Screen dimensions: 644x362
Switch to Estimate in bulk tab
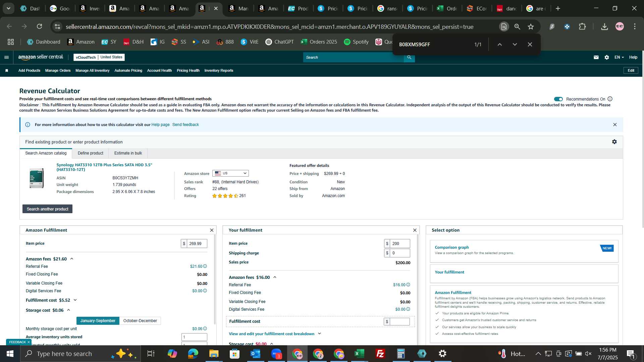point(128,154)
